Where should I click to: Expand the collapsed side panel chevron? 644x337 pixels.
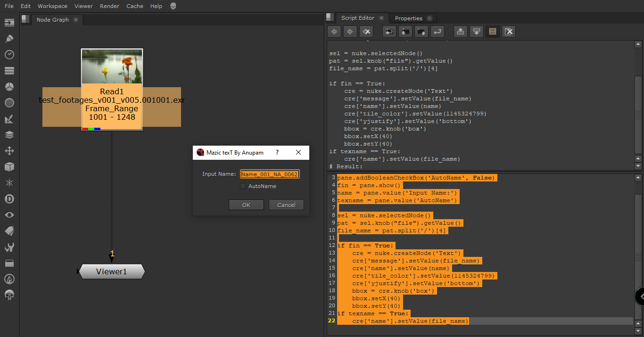click(640, 296)
